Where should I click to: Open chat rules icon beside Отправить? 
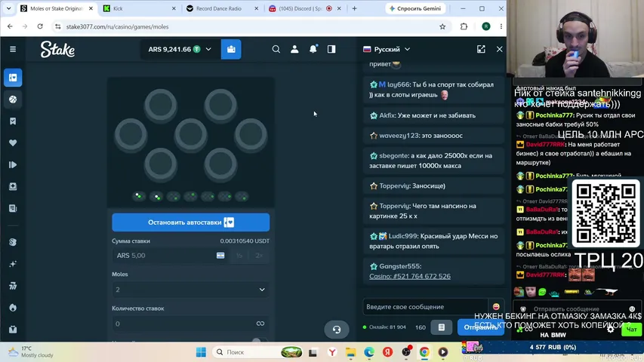click(x=441, y=327)
